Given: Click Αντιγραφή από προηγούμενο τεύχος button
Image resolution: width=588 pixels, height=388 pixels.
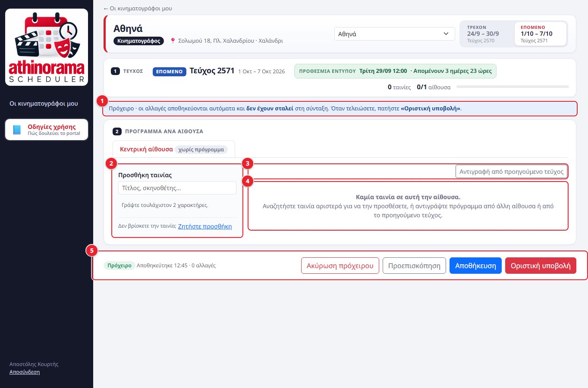Looking at the screenshot, I should point(511,172).
